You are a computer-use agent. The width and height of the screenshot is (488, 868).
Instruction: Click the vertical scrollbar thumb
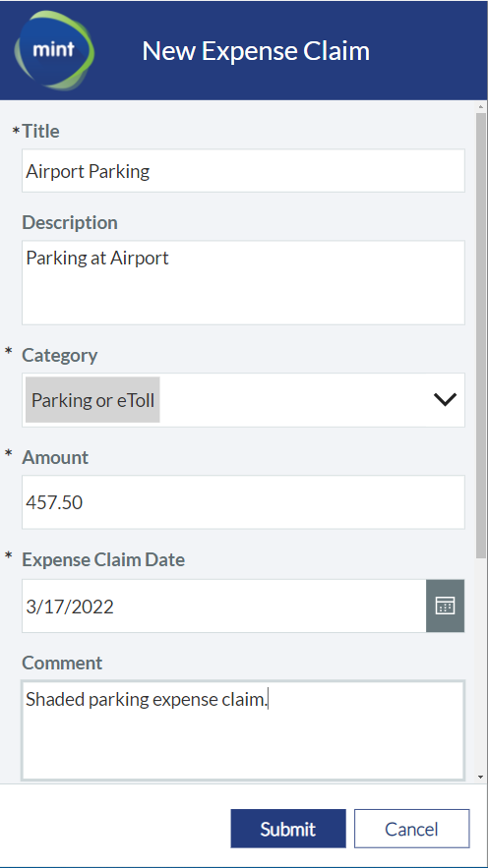click(481, 335)
